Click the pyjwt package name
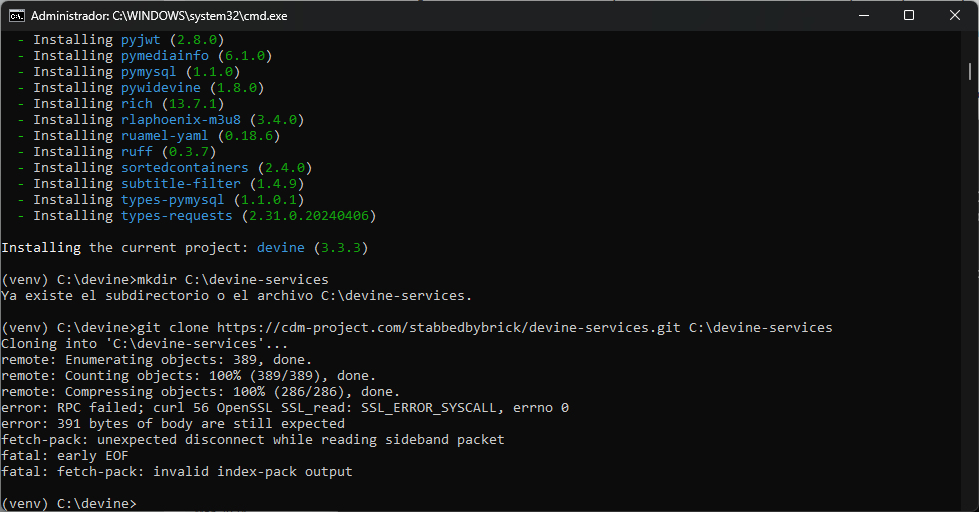 point(141,40)
